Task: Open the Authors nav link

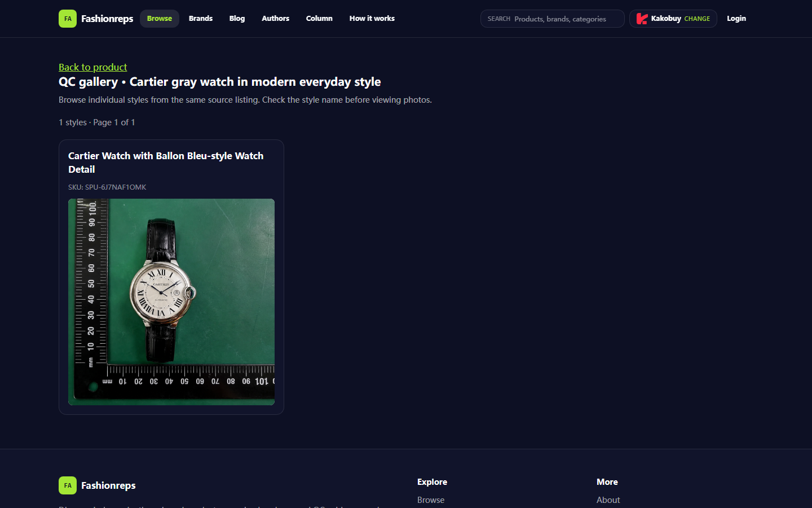Action: (x=275, y=19)
